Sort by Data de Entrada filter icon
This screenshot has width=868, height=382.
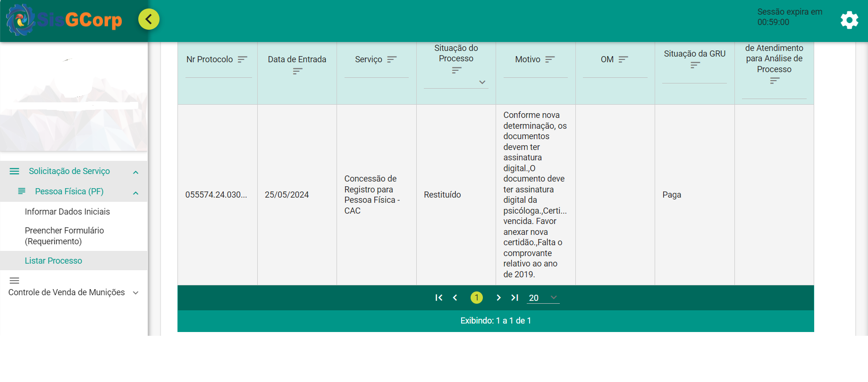[x=297, y=71]
